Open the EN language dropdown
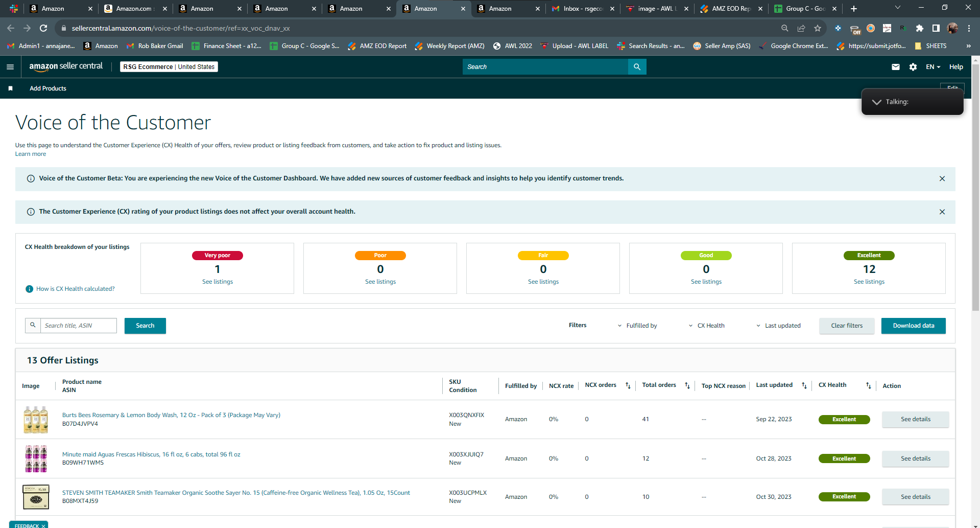Image resolution: width=980 pixels, height=528 pixels. tap(933, 67)
